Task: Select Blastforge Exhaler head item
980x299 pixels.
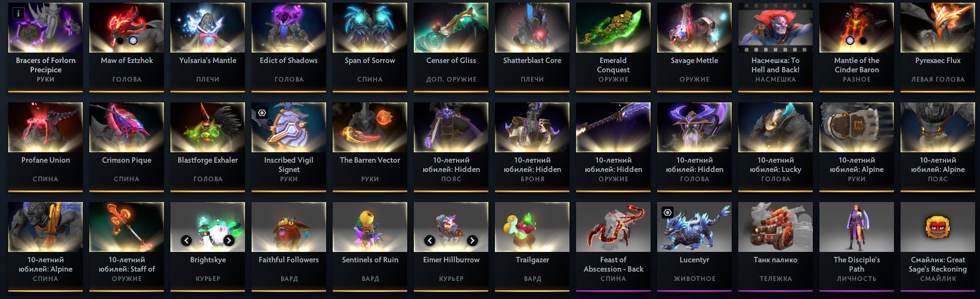Action: 208,147
